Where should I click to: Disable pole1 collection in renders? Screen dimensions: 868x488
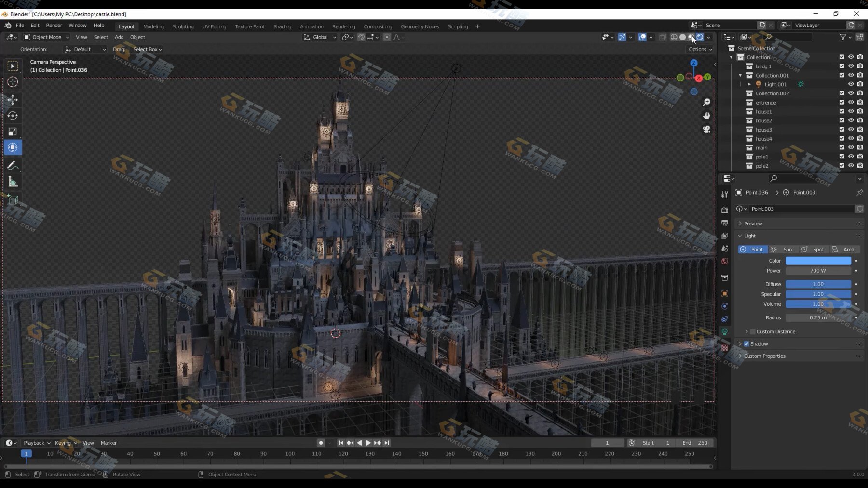point(860,157)
